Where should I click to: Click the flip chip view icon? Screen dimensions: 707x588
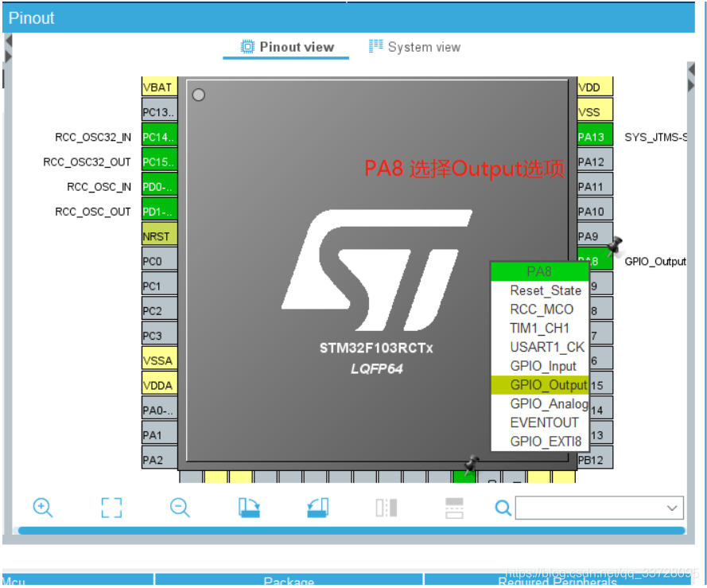[x=387, y=508]
